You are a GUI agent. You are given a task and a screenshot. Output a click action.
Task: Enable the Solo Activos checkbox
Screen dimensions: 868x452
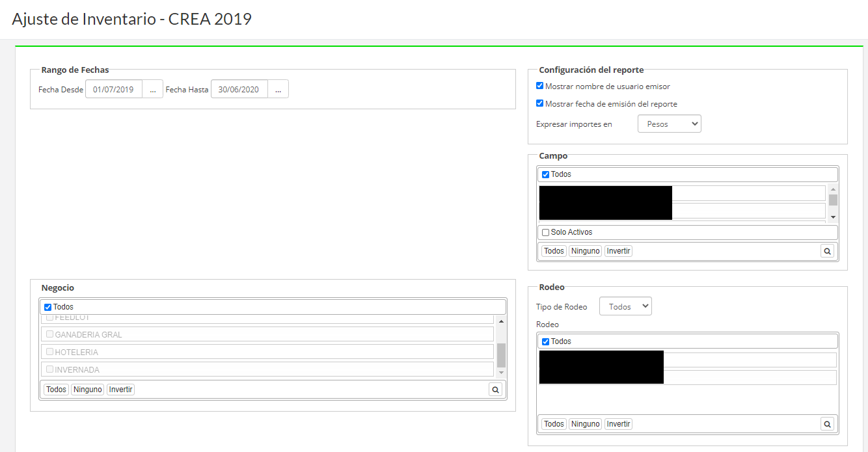point(545,232)
